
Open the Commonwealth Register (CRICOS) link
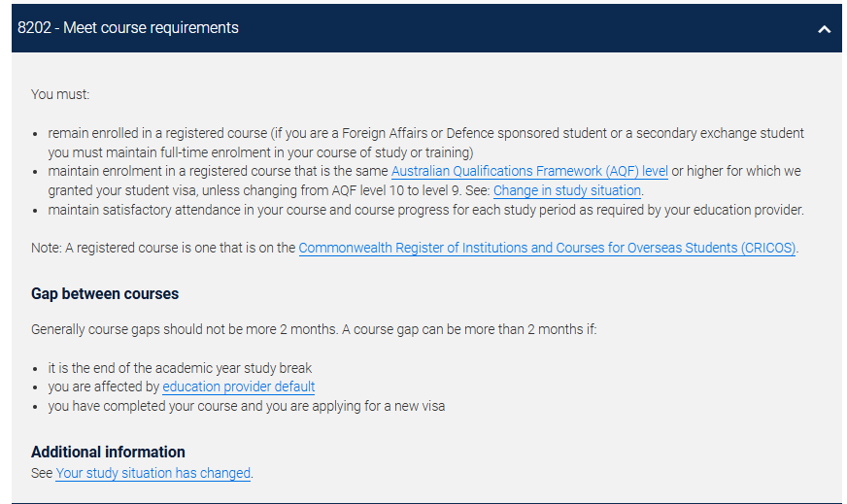click(x=547, y=248)
